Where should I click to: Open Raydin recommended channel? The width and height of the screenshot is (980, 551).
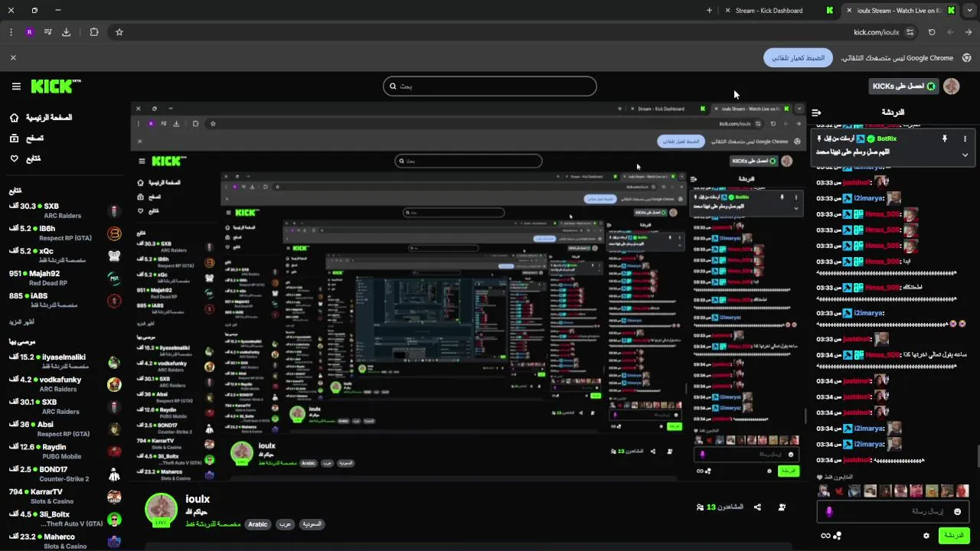[65, 452]
